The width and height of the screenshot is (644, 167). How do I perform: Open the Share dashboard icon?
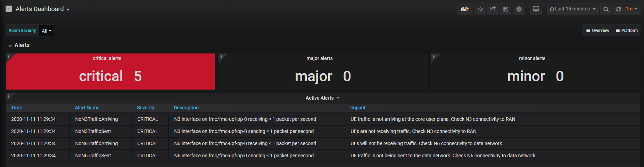tap(493, 9)
